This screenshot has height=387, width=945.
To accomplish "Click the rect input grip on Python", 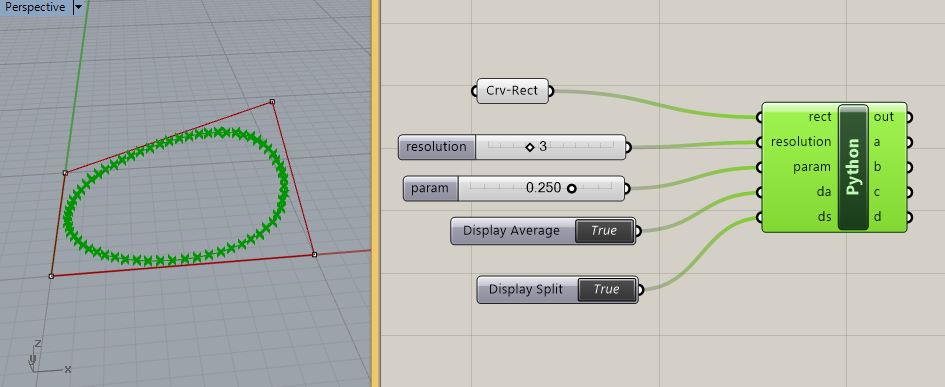I will pos(759,117).
